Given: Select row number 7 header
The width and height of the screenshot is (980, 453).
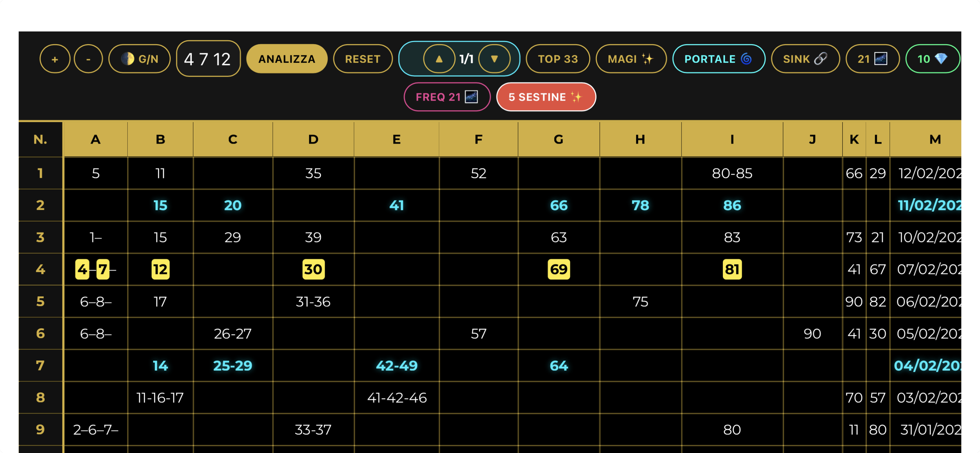Looking at the screenshot, I should tap(40, 366).
